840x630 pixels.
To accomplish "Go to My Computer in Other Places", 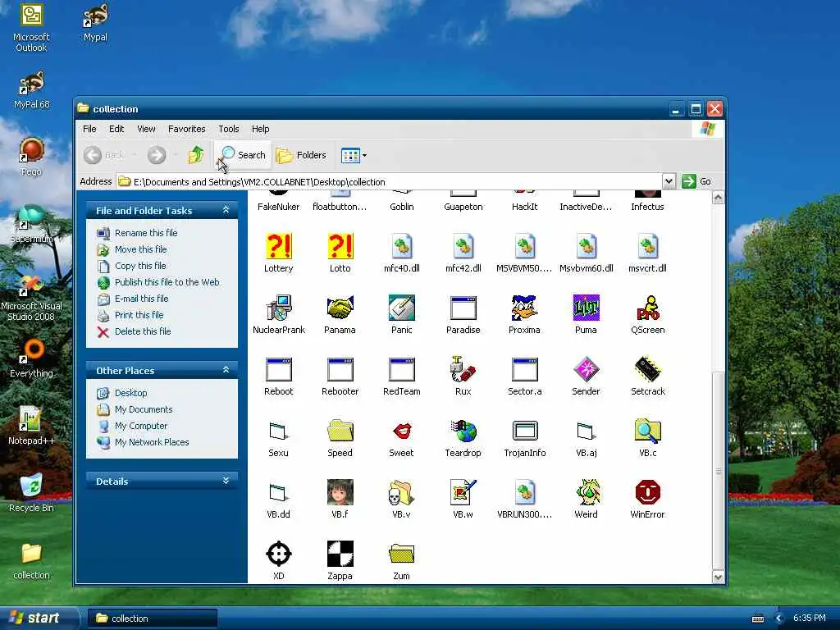I will (x=141, y=426).
